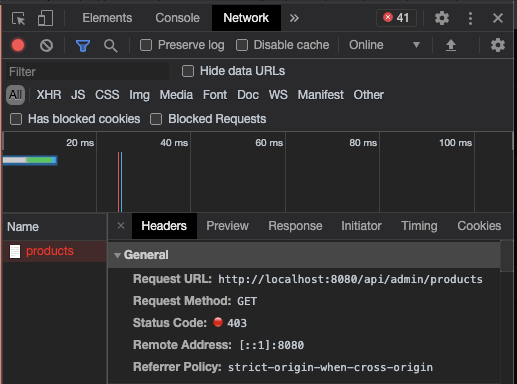The width and height of the screenshot is (517, 384).
Task: Close the DevTools panel
Action: pos(498,18)
